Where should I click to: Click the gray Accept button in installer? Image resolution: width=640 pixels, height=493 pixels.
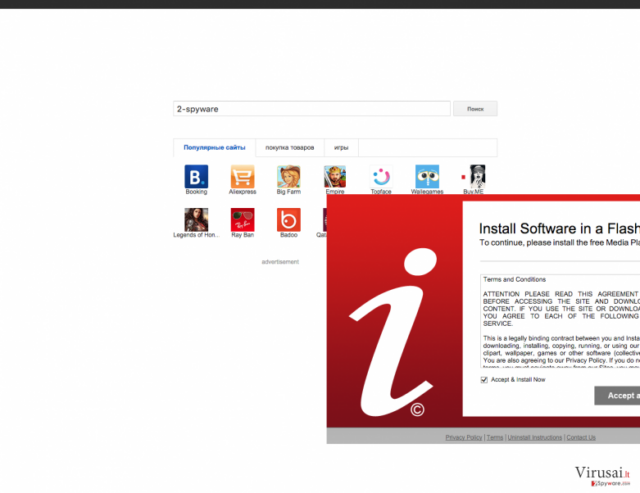pyautogui.click(x=617, y=395)
